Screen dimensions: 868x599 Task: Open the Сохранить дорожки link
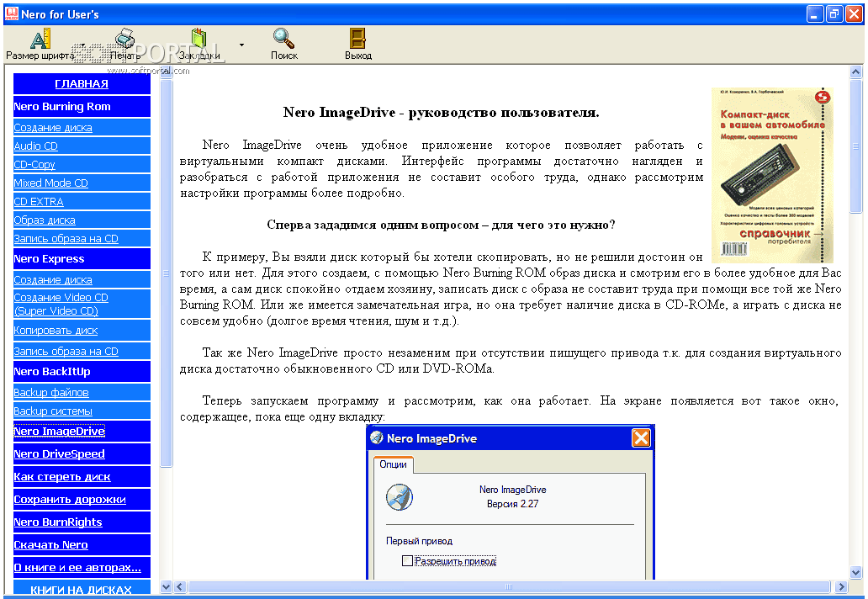(70, 500)
